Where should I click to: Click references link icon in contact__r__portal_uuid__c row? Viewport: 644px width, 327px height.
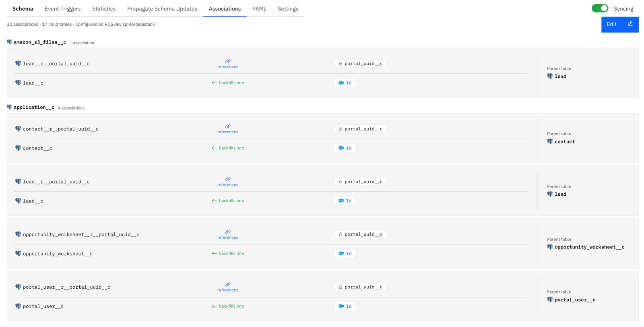click(x=228, y=126)
